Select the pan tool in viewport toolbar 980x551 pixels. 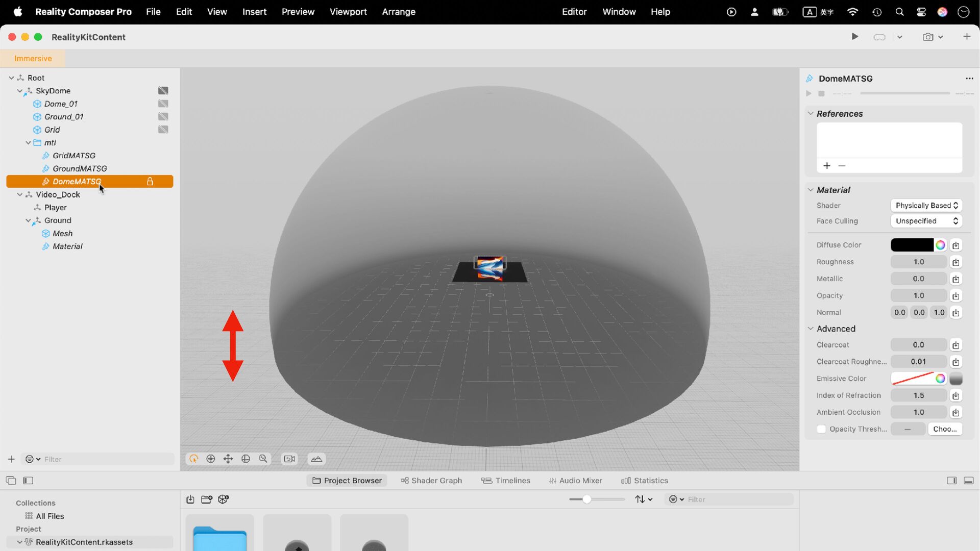(x=228, y=459)
